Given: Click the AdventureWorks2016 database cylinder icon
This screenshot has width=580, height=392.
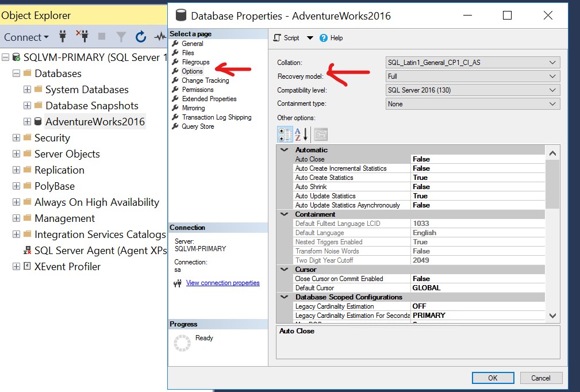Looking at the screenshot, I should click(x=38, y=121).
